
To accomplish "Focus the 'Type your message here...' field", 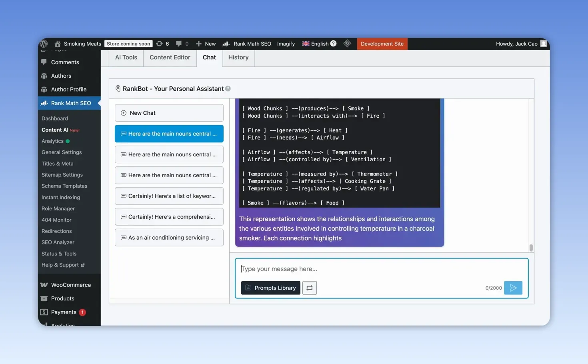I will (x=382, y=269).
